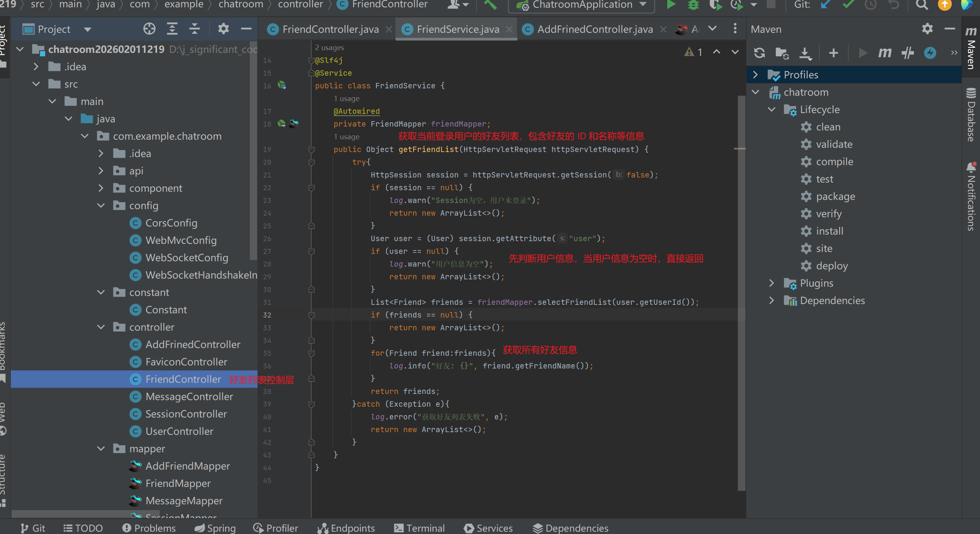The image size is (980, 534).
Task: Click the Execute Maven Goal 'm' icon
Action: pos(885,52)
